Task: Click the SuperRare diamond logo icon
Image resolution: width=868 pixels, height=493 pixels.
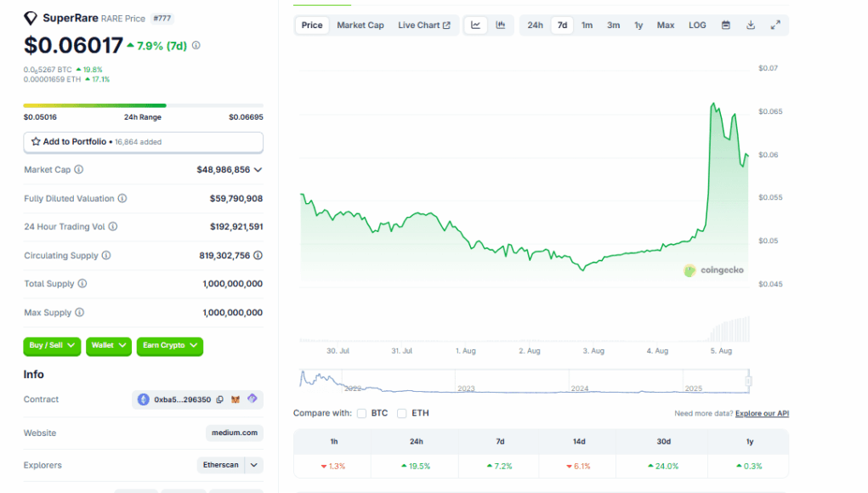Action: pos(31,18)
